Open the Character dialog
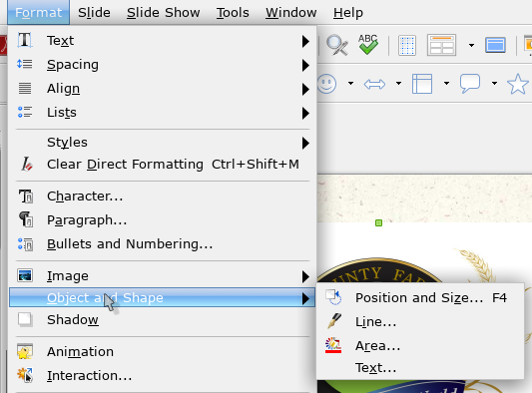The image size is (532, 393). [x=163, y=196]
